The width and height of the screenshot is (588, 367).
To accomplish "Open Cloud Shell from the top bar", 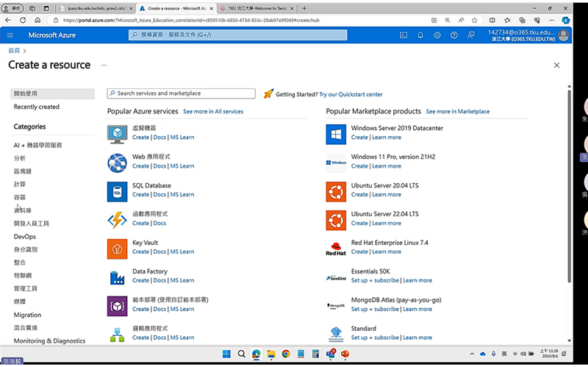I will [x=404, y=35].
